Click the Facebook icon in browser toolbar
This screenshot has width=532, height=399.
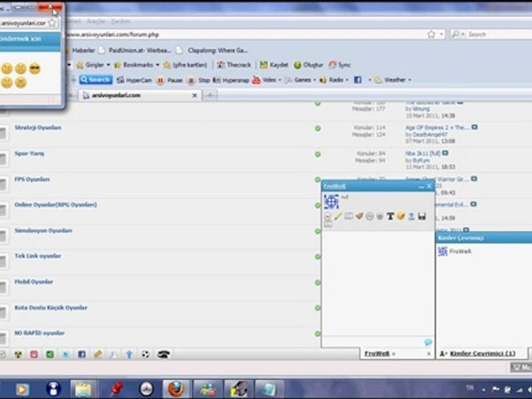coord(357,80)
